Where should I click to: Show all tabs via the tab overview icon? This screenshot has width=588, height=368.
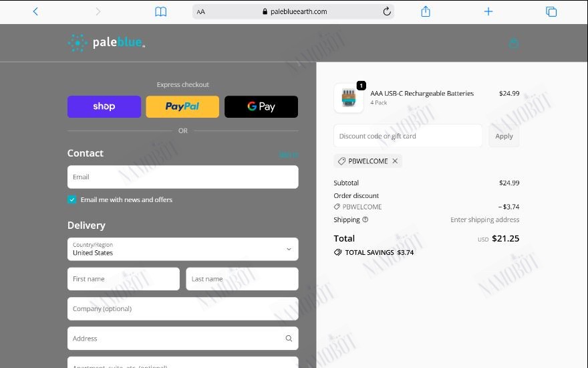(x=551, y=11)
